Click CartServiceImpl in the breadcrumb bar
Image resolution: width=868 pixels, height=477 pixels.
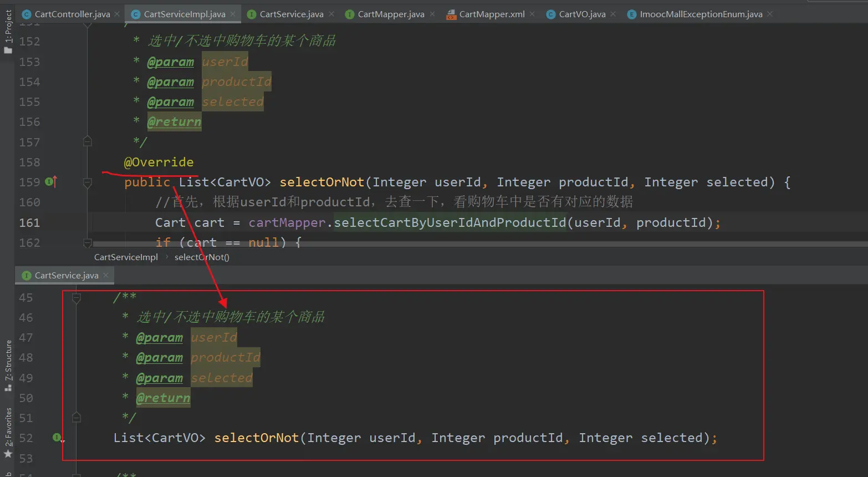[x=126, y=257]
